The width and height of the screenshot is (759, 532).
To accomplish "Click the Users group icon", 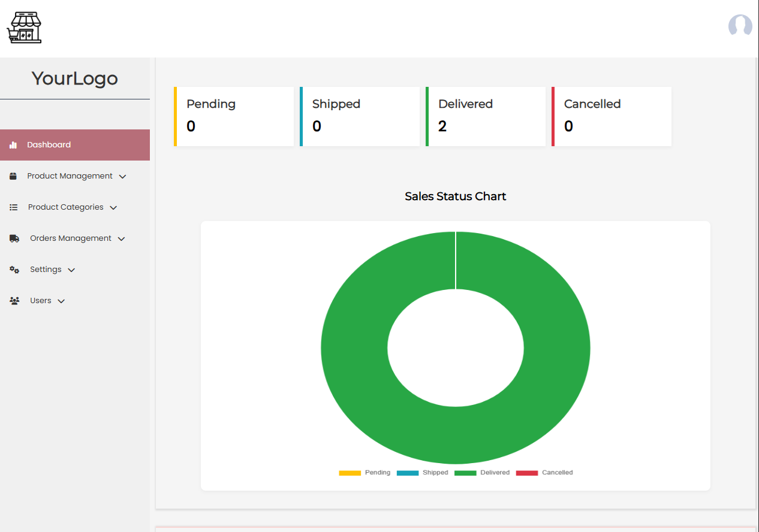I will click(14, 300).
